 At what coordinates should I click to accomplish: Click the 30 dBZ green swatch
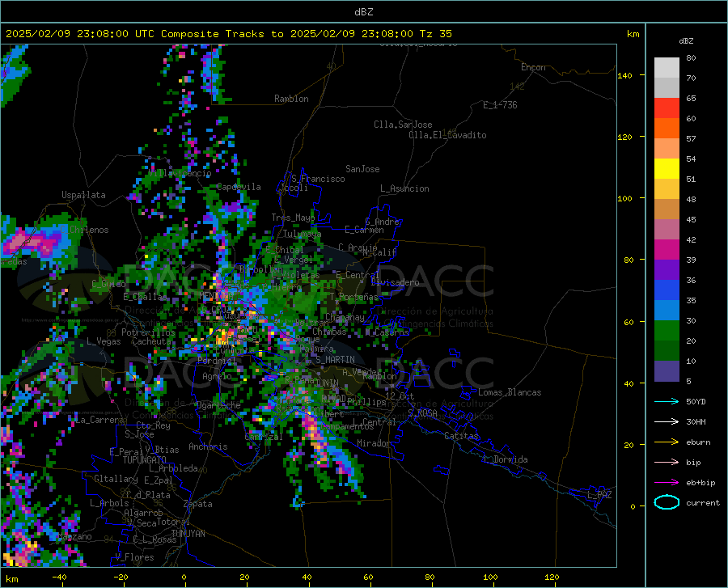667,331
